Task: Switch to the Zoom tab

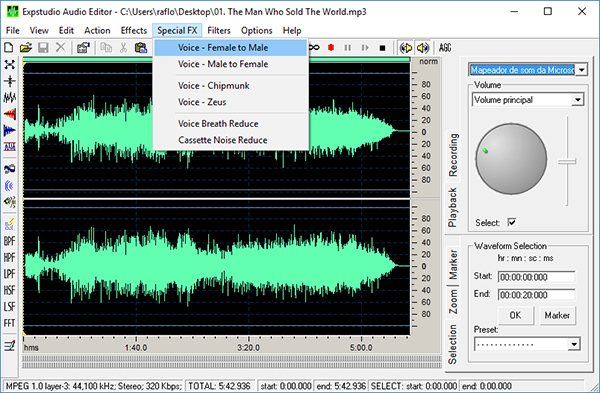Action: [x=453, y=302]
